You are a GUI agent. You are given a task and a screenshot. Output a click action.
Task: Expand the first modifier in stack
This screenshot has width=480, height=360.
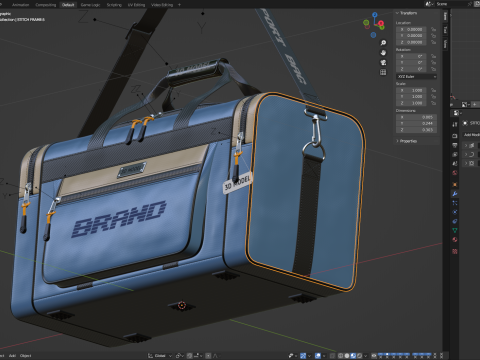pos(466,145)
